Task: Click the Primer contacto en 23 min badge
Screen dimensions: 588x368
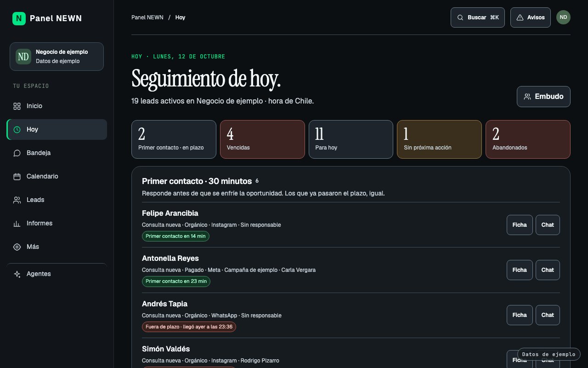Action: coord(176,281)
